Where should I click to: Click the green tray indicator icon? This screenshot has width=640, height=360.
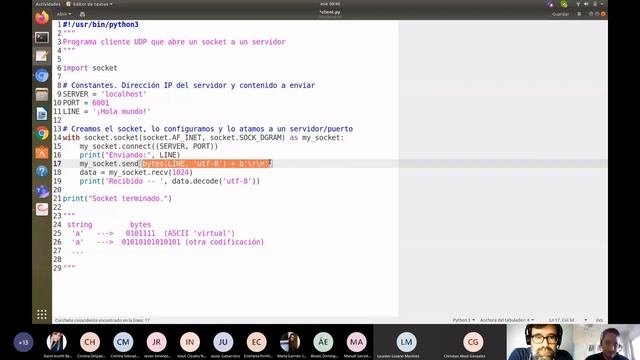click(564, 4)
